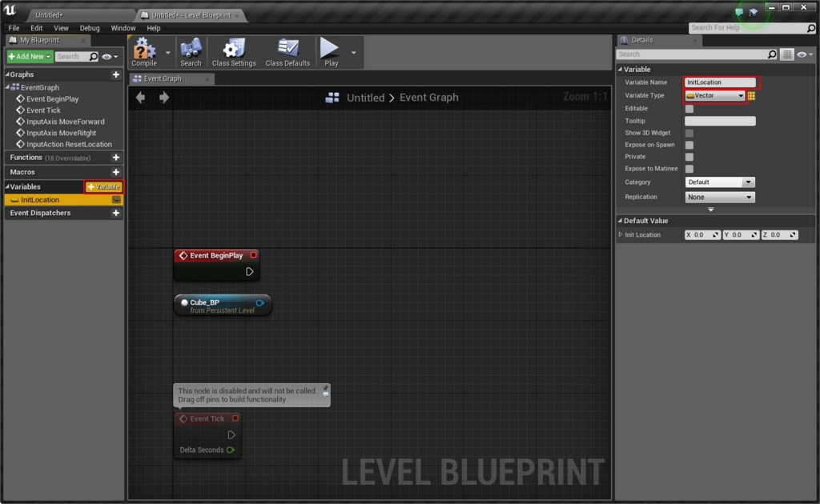The image size is (820, 504).
Task: Click the X value of Init Location
Action: (702, 235)
